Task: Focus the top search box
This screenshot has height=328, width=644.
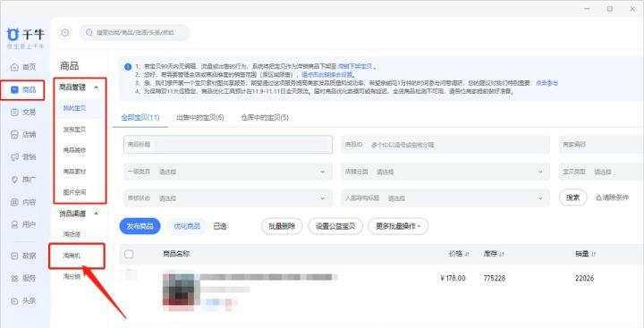Action: (x=134, y=32)
